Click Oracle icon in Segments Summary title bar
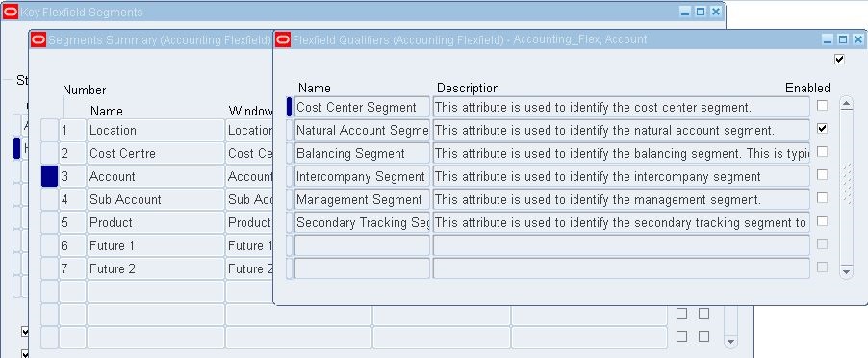The height and width of the screenshot is (358, 868). [x=38, y=39]
